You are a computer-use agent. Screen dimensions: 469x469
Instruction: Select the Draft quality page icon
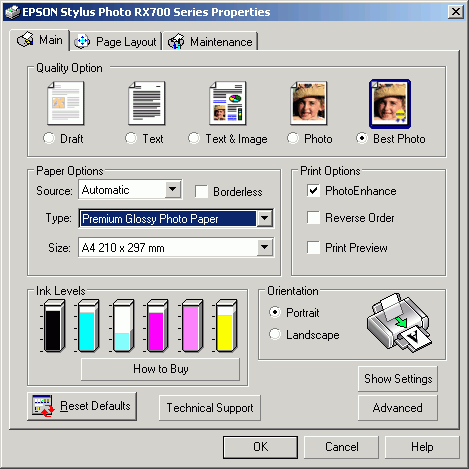point(66,103)
